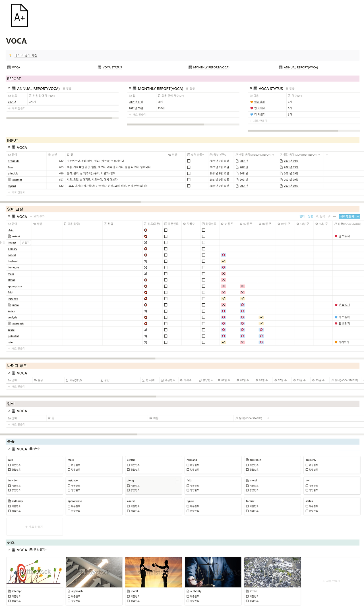Click the 필터 button
This screenshot has width=364, height=609.
302,217
